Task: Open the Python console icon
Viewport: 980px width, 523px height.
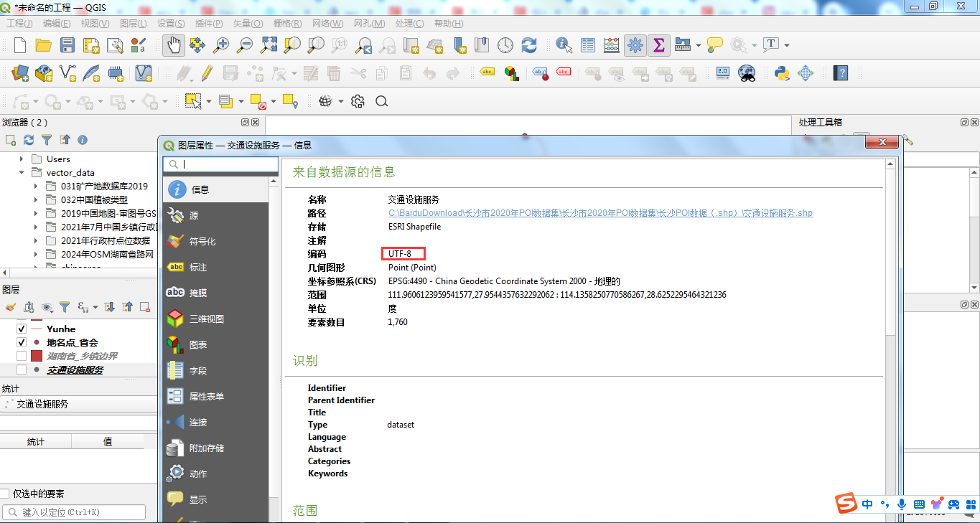Action: pos(782,72)
